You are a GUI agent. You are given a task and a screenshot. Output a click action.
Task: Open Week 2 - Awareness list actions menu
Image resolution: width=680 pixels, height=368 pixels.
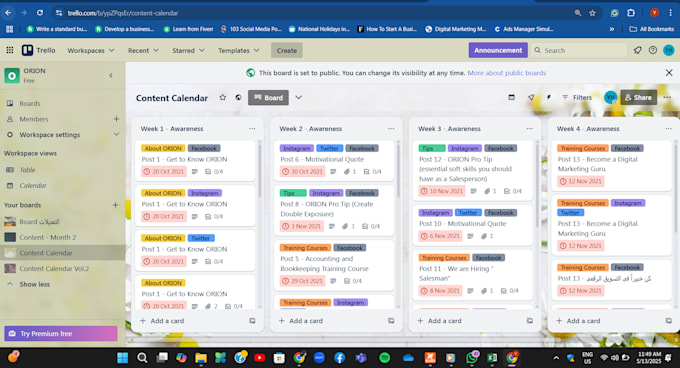391,129
